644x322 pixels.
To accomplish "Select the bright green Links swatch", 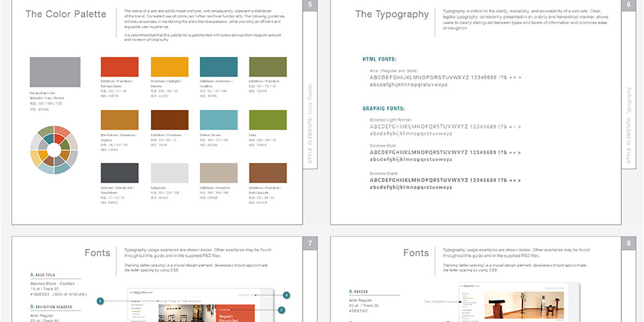I will click(x=268, y=120).
